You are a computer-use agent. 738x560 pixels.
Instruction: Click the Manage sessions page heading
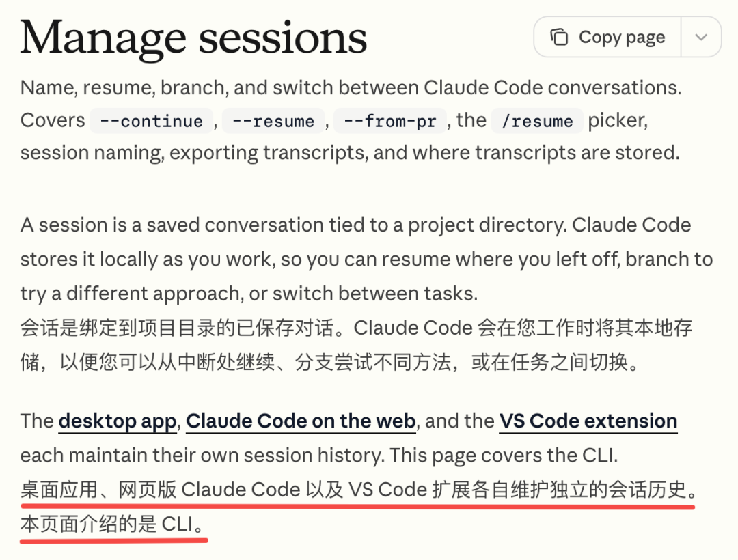coord(193,38)
